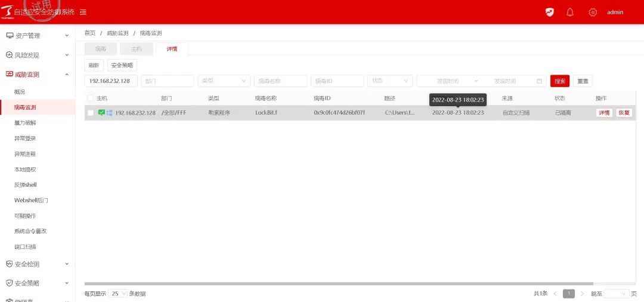
Task: Open the notification bell
Action: click(x=570, y=12)
